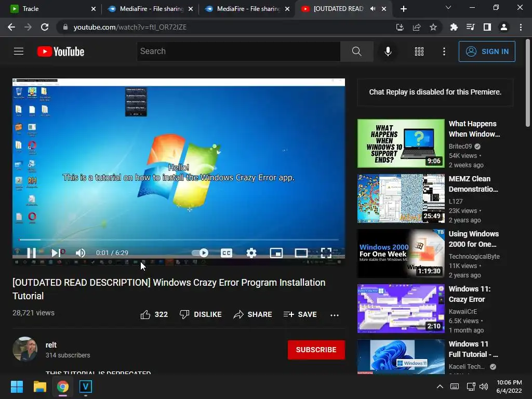532x399 pixels.
Task: Open Chrome extensions puzzle menu
Action: coord(454,27)
